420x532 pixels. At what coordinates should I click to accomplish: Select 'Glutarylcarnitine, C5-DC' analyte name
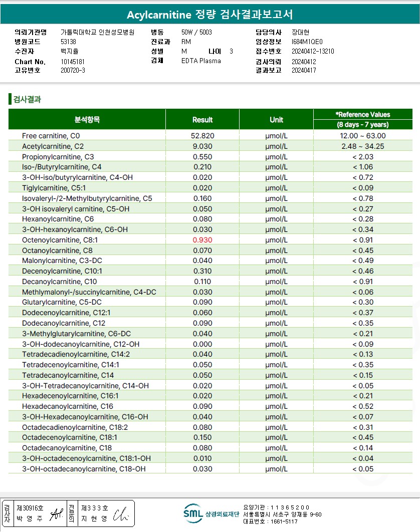62,302
